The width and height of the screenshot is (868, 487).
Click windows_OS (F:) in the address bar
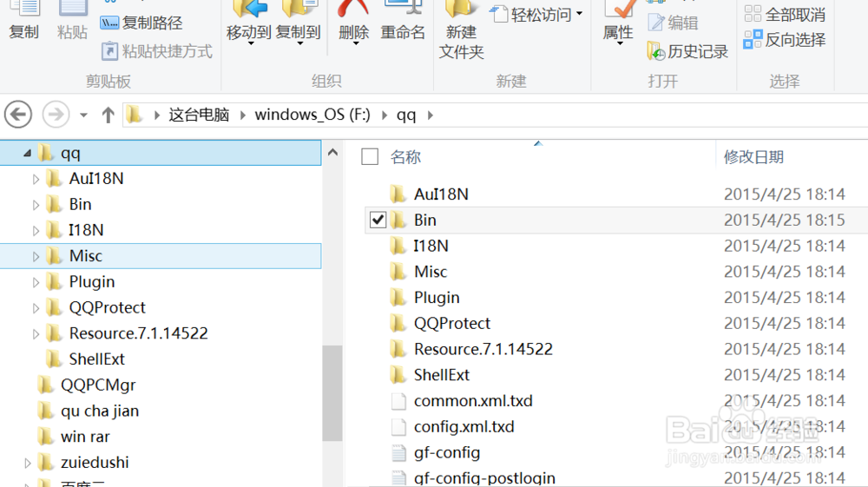(312, 115)
